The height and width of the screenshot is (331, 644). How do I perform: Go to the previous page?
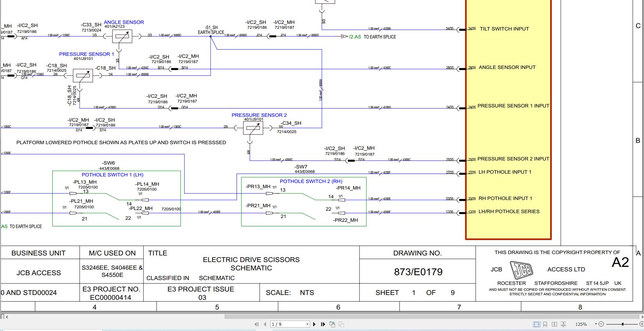click(x=265, y=324)
